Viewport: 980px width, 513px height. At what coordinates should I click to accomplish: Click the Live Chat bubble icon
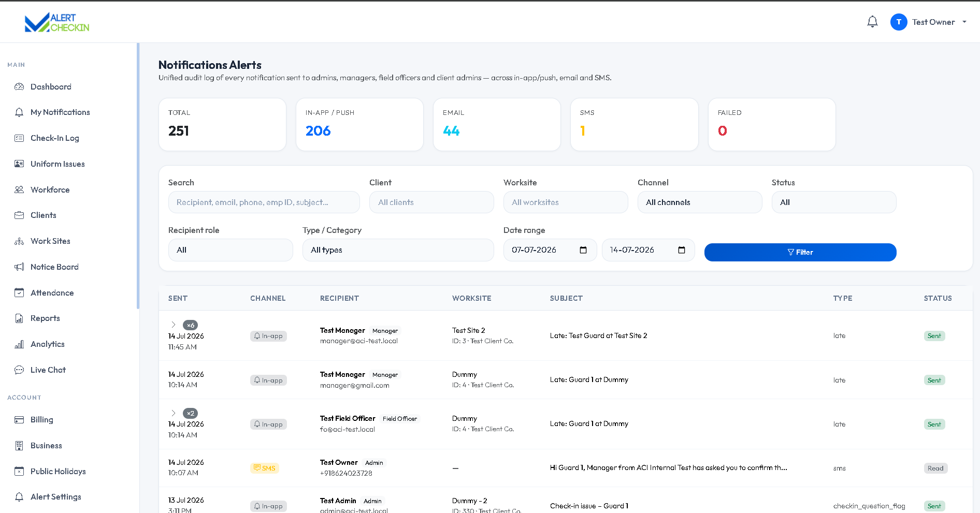point(19,370)
